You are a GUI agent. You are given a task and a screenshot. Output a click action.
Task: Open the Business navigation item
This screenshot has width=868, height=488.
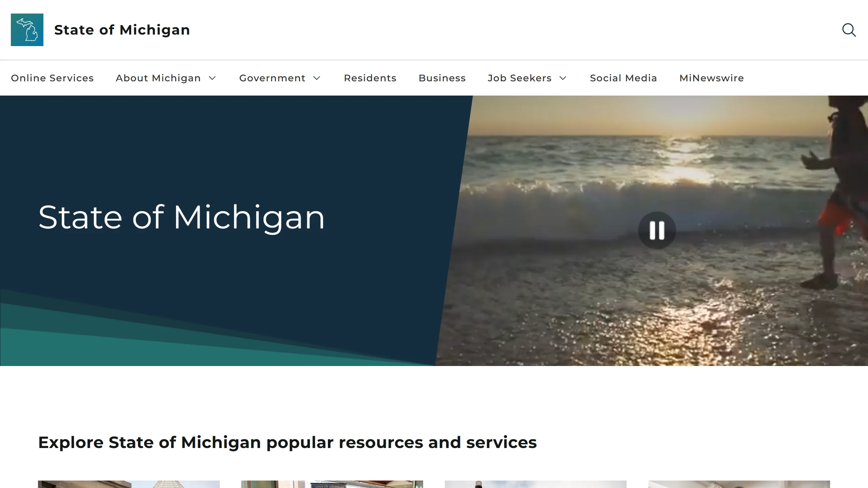pyautogui.click(x=442, y=78)
